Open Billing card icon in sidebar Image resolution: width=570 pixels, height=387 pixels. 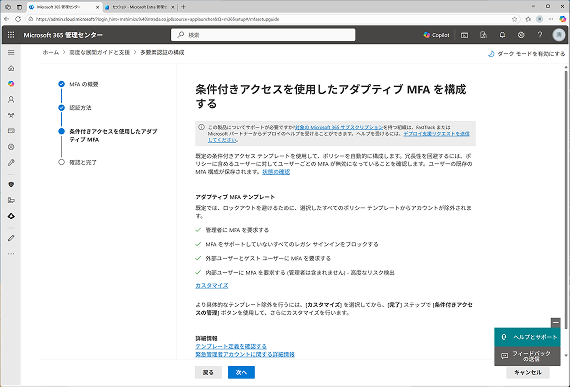11,131
